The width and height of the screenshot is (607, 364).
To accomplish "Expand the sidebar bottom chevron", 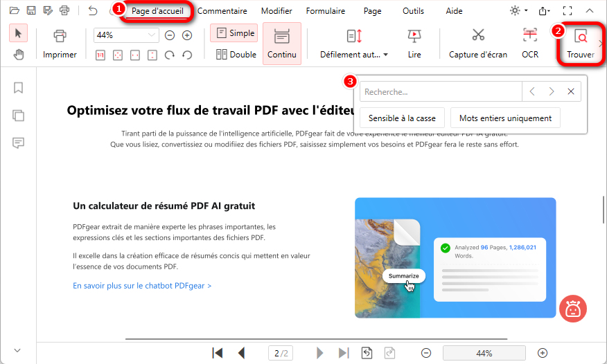I will point(17,350).
